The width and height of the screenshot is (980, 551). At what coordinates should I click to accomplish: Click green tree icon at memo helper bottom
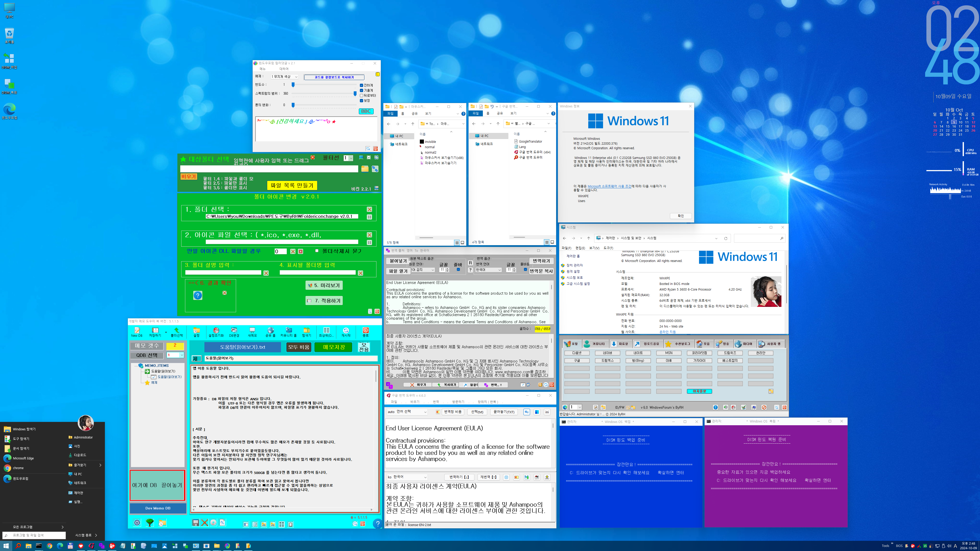[x=150, y=522]
